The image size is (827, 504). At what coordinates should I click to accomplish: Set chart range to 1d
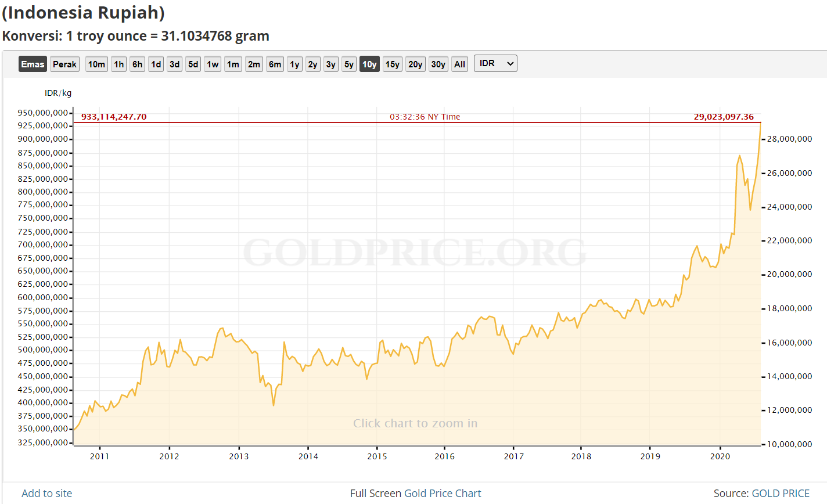[x=156, y=64]
